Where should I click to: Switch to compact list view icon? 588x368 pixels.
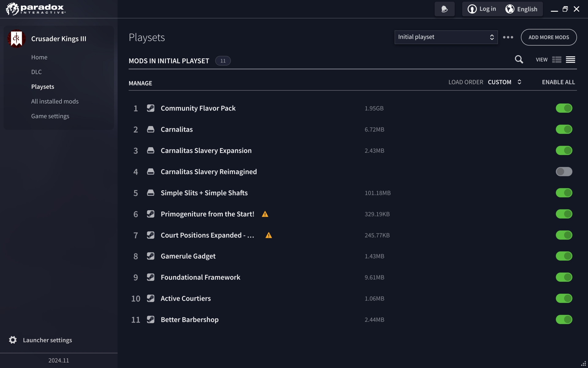click(570, 59)
